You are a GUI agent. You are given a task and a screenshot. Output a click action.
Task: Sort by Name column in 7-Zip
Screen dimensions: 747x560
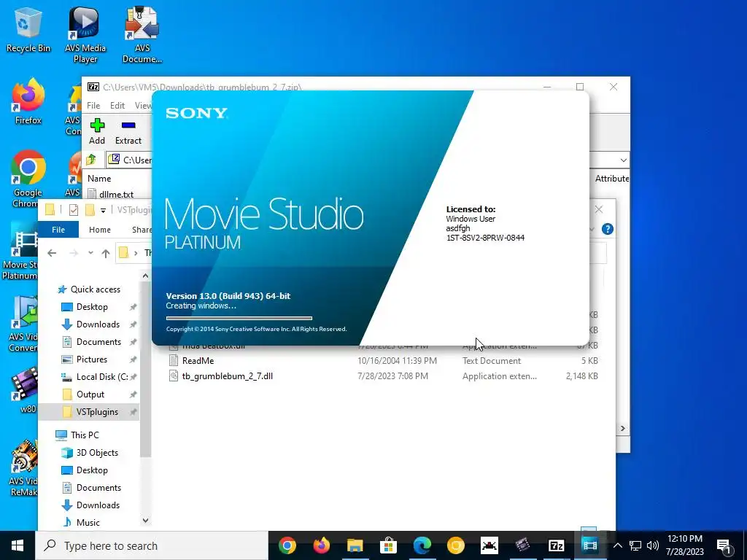coord(99,179)
